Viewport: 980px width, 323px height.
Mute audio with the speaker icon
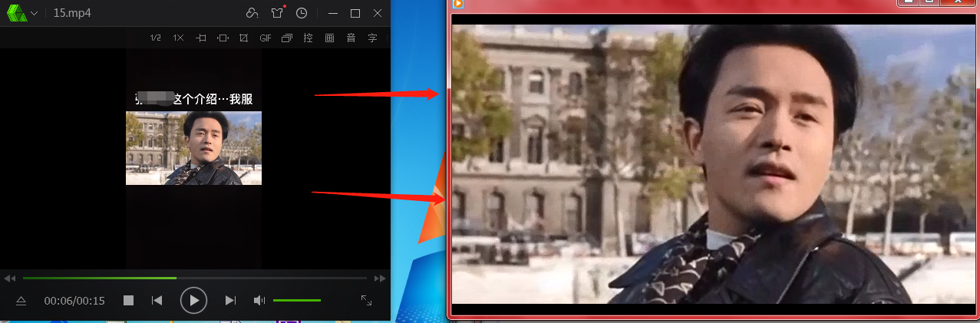(259, 301)
